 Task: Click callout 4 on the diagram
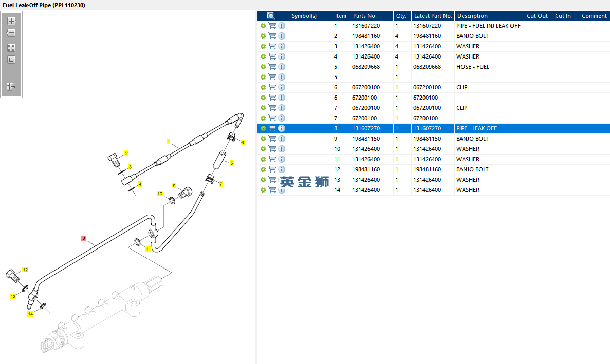[x=140, y=184]
